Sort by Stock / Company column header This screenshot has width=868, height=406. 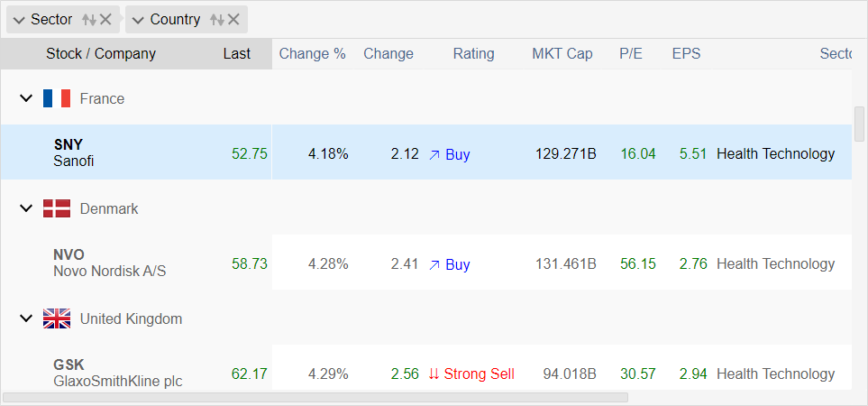[x=101, y=54]
